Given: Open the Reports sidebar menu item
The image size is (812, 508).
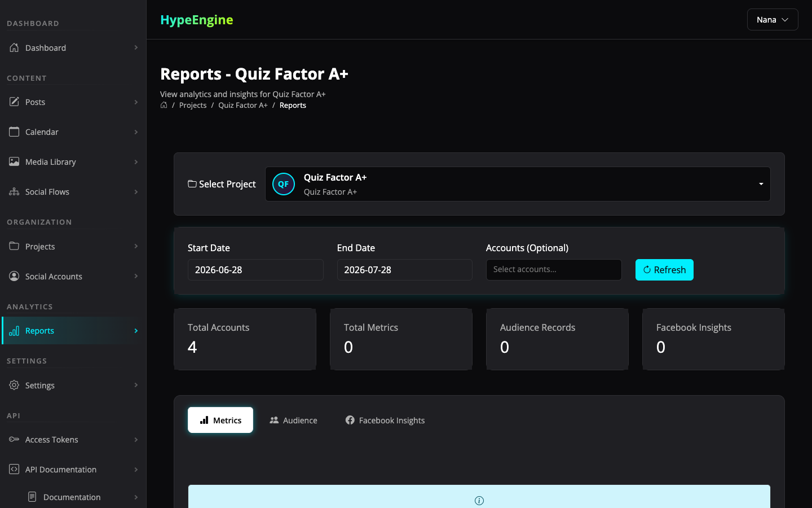Looking at the screenshot, I should coord(73,331).
